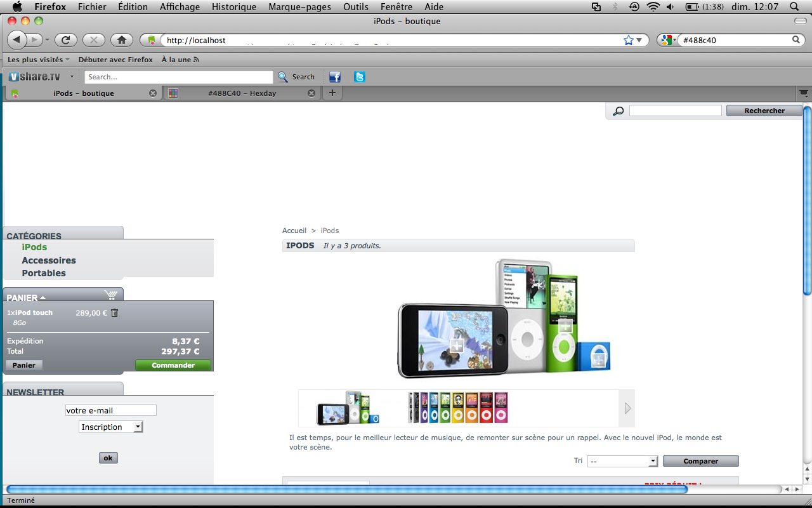Switch to the #488C40 – Hexday tab
The width and height of the screenshot is (812, 508).
pos(241,93)
